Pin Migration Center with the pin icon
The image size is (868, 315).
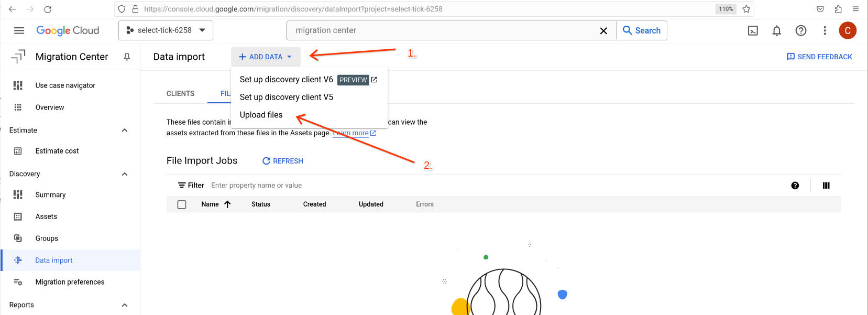pos(127,57)
